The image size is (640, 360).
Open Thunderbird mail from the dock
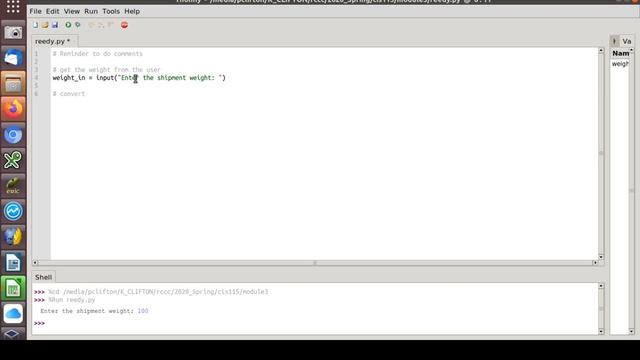pyautogui.click(x=13, y=58)
